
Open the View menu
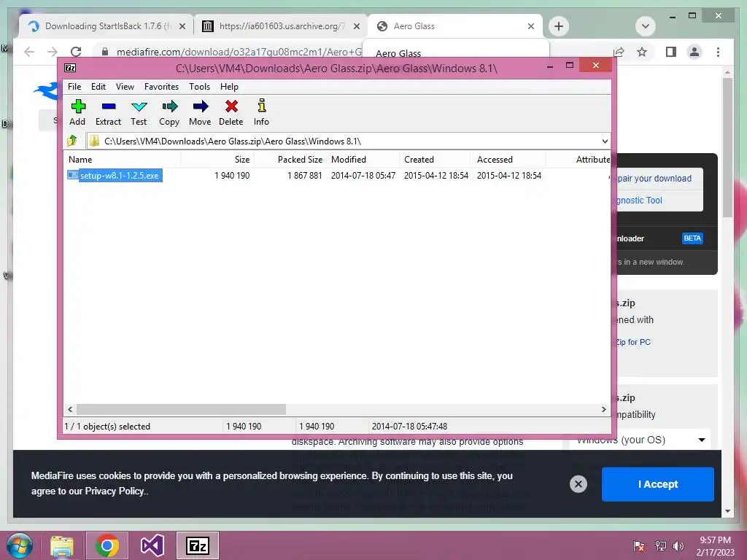[125, 87]
